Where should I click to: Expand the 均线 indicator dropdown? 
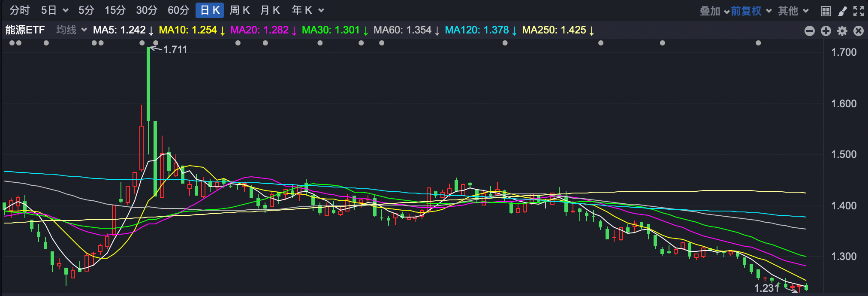[x=72, y=30]
